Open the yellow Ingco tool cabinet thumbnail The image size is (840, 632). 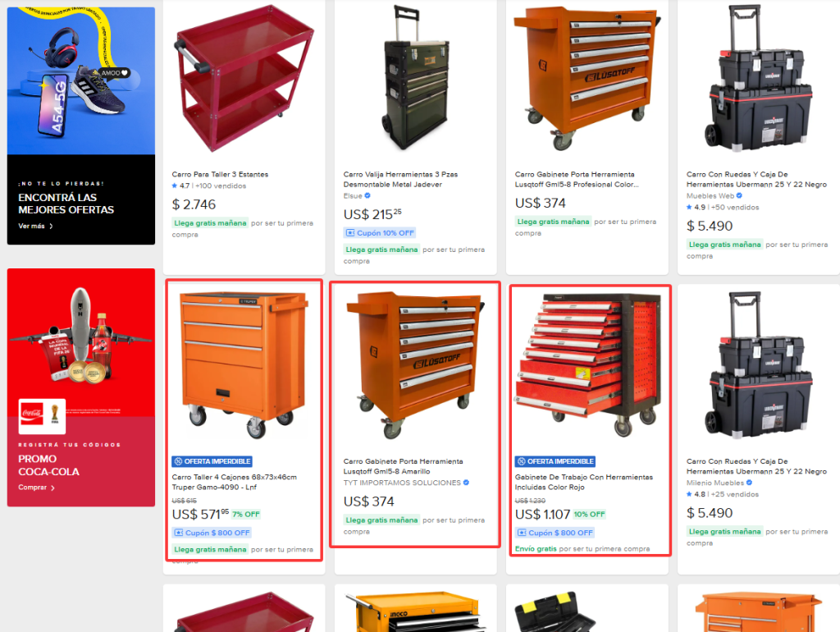tap(416, 611)
